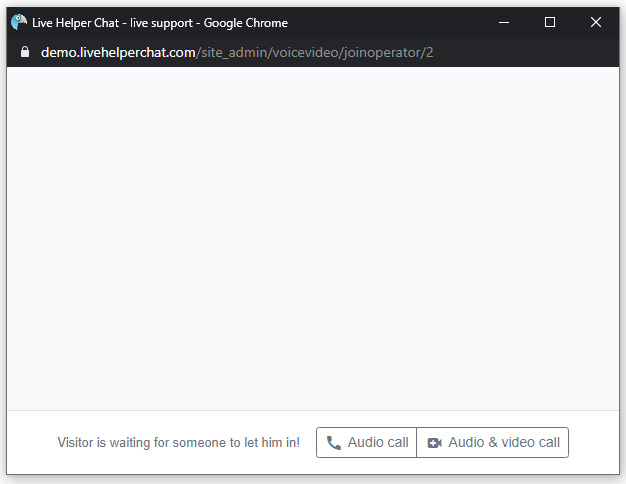626x484 pixels.
Task: Click the window title text in title bar
Action: click(x=160, y=23)
